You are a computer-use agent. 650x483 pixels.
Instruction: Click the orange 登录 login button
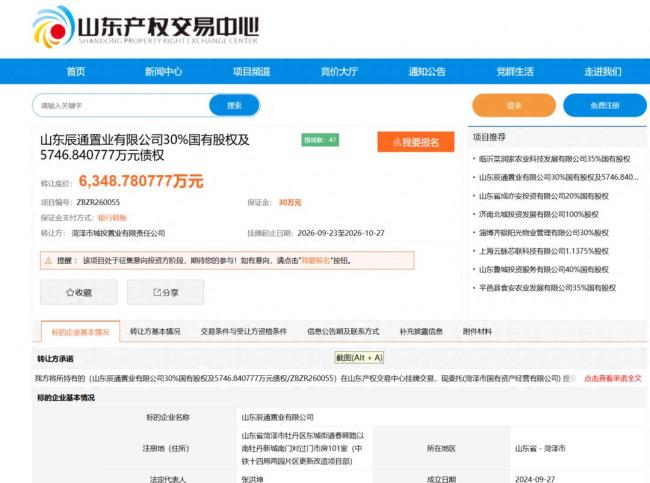(x=514, y=105)
